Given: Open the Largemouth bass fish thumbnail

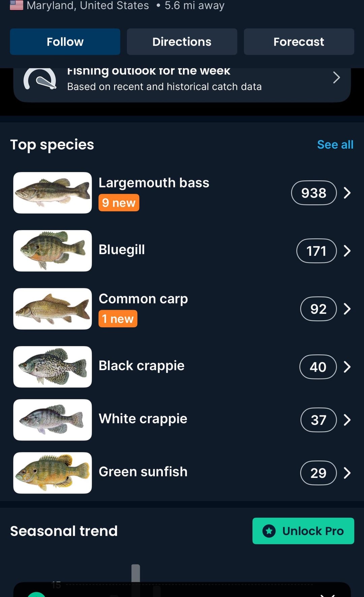Looking at the screenshot, I should pyautogui.click(x=53, y=193).
